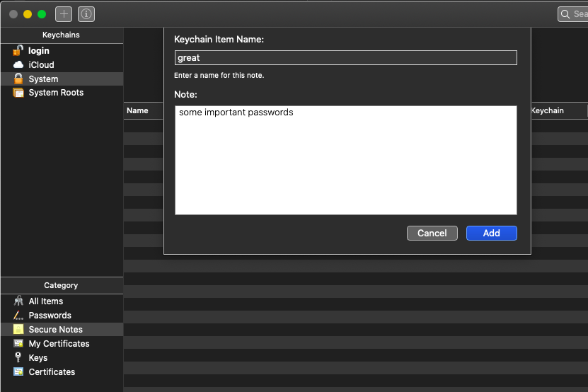Select the System Roots keychain
This screenshot has width=588, height=392.
click(62, 93)
